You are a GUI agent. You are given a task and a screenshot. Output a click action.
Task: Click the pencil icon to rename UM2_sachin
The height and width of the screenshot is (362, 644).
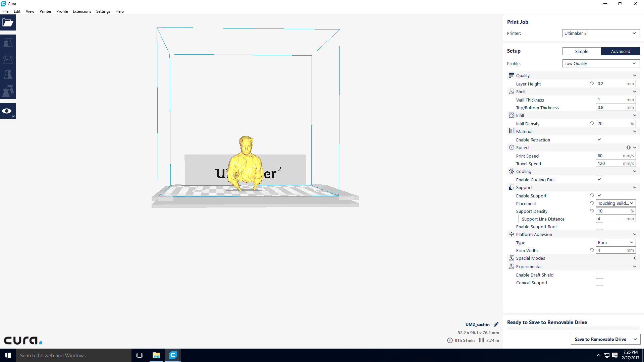click(496, 324)
